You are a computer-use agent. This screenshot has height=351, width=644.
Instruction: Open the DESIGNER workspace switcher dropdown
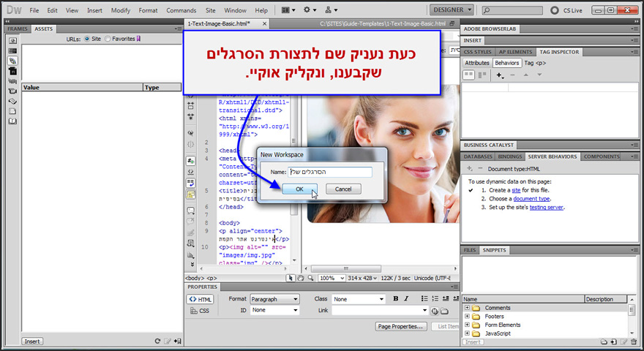[x=452, y=10]
